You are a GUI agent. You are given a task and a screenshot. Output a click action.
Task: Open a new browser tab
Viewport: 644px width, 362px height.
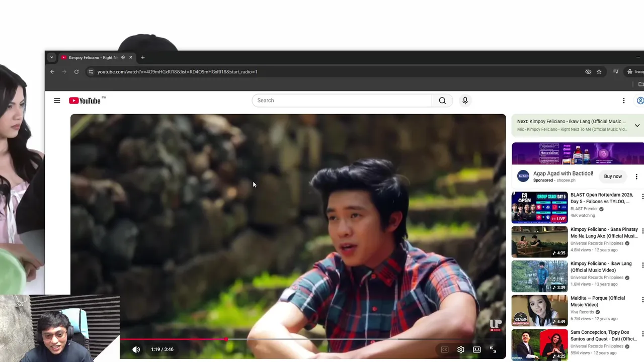pos(143,57)
